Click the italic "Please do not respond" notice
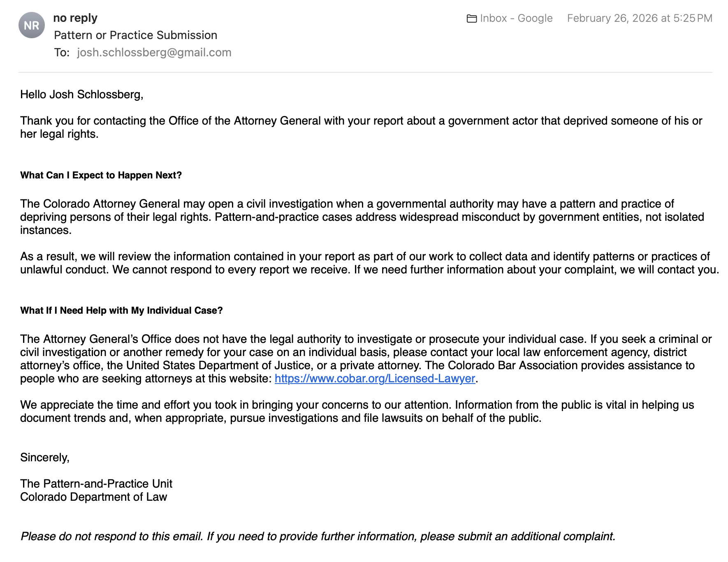Screen dimensions: 728x562 tap(318, 537)
